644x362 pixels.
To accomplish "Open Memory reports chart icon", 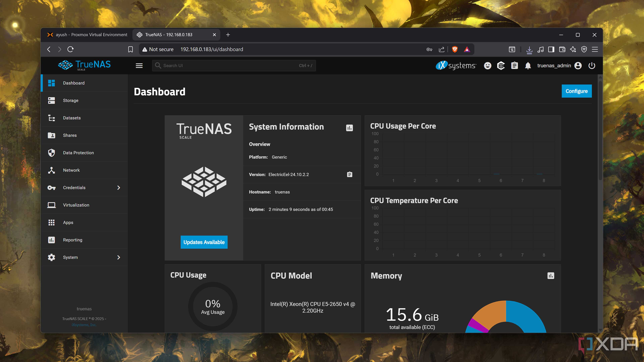I will [x=551, y=276].
